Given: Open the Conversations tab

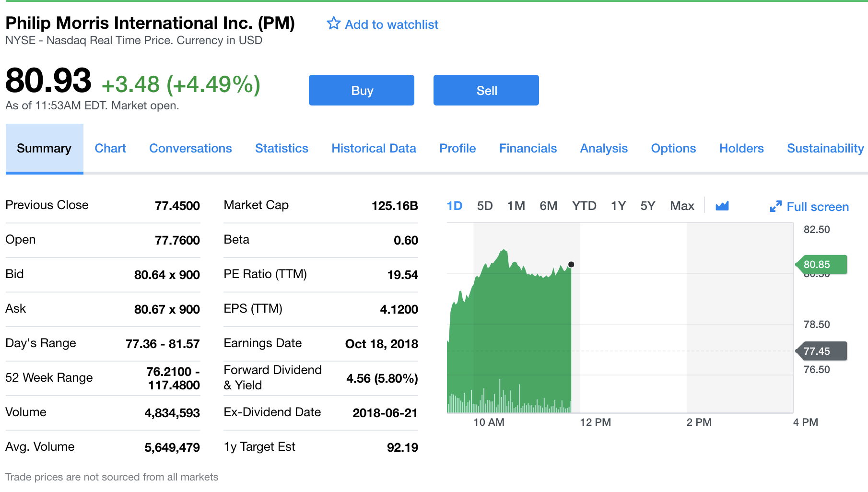Looking at the screenshot, I should point(190,149).
